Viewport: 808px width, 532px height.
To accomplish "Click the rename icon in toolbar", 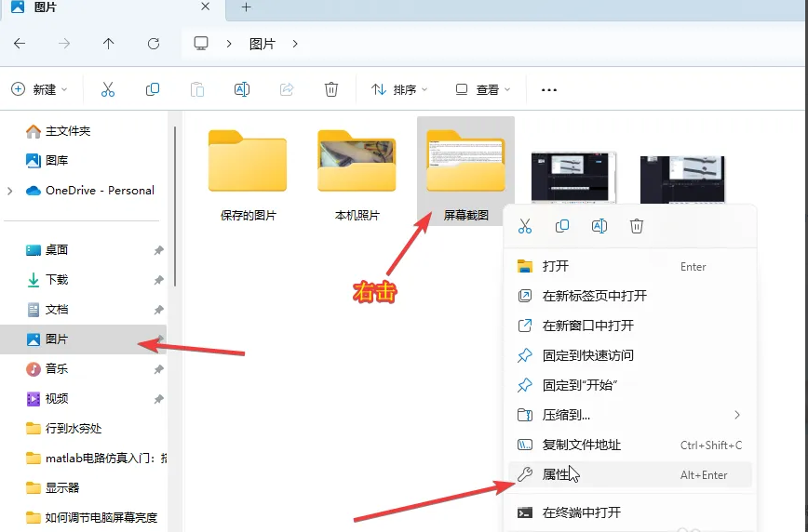I will [x=242, y=89].
